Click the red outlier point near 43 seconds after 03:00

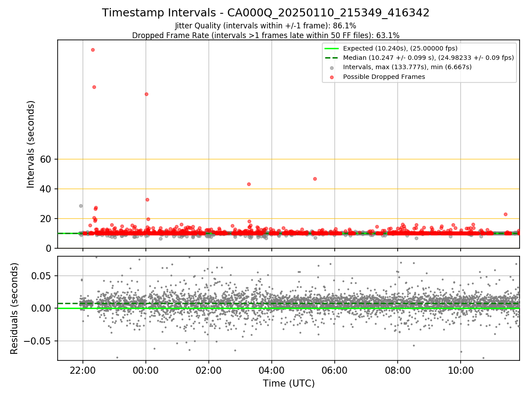249,184
